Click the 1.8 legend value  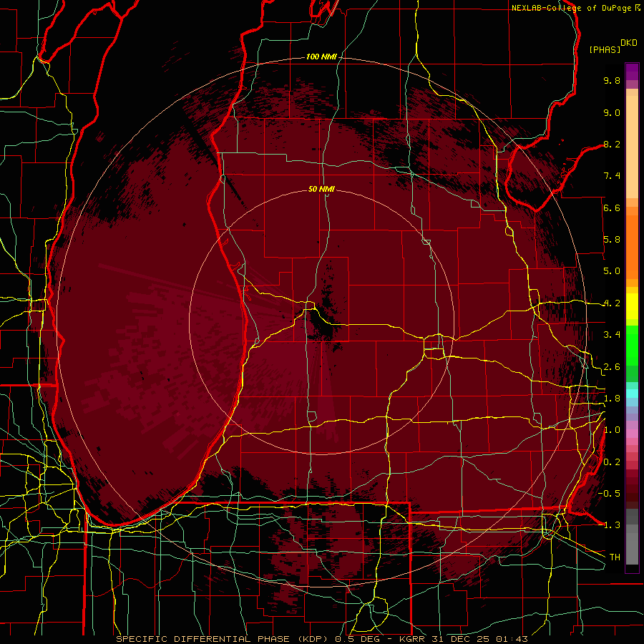point(612,399)
